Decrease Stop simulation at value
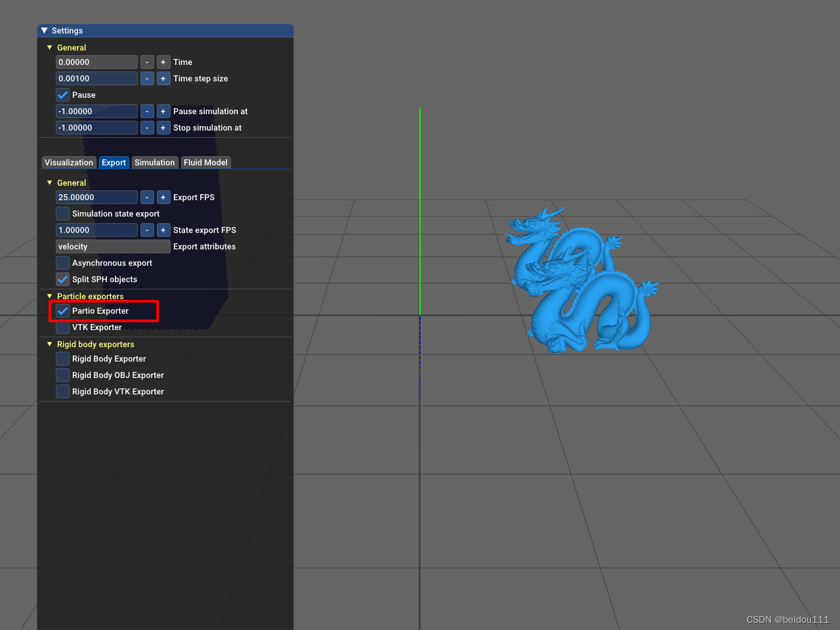This screenshot has height=630, width=840. click(x=147, y=128)
